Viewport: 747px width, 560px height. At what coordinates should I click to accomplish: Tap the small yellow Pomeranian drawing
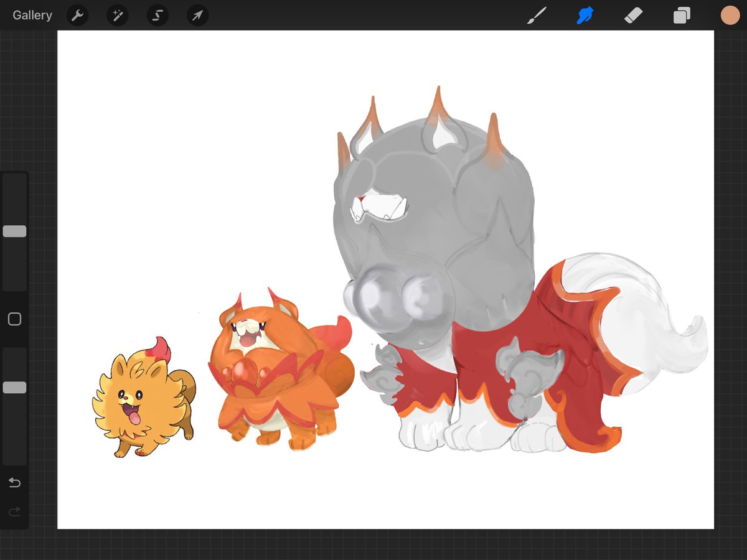tap(144, 398)
